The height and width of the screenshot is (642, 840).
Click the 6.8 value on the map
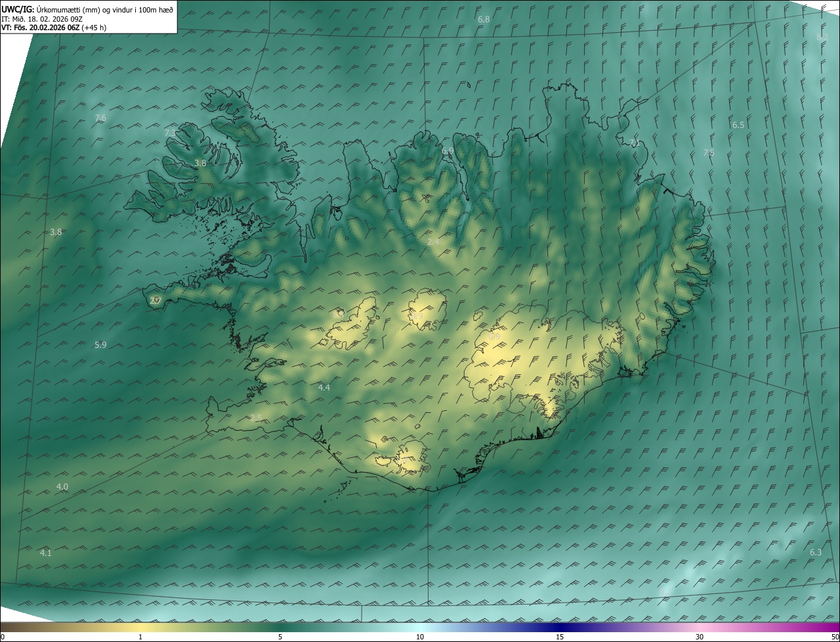pyautogui.click(x=484, y=20)
